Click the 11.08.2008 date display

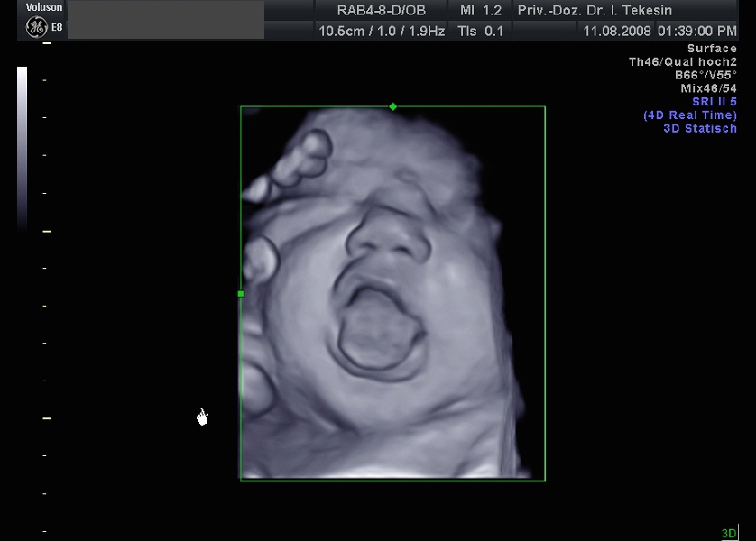coord(617,31)
